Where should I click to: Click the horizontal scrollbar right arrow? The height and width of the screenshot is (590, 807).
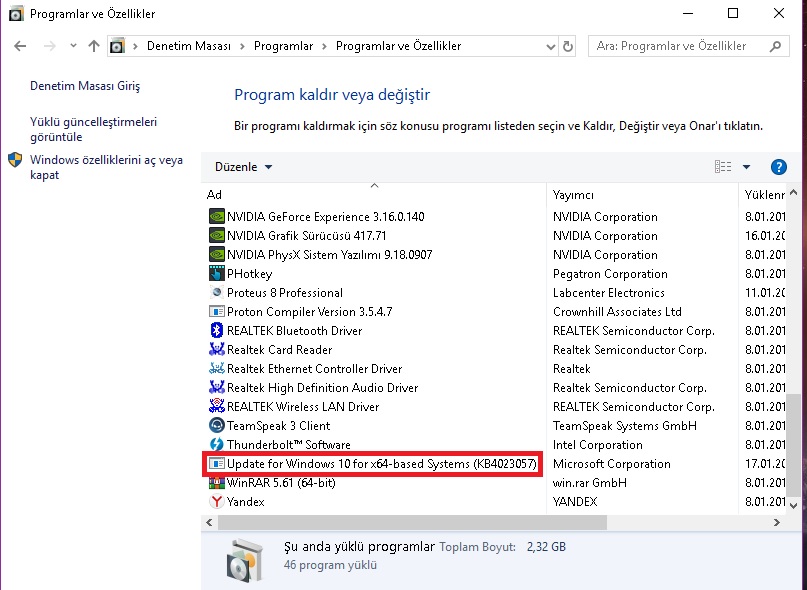coord(777,523)
